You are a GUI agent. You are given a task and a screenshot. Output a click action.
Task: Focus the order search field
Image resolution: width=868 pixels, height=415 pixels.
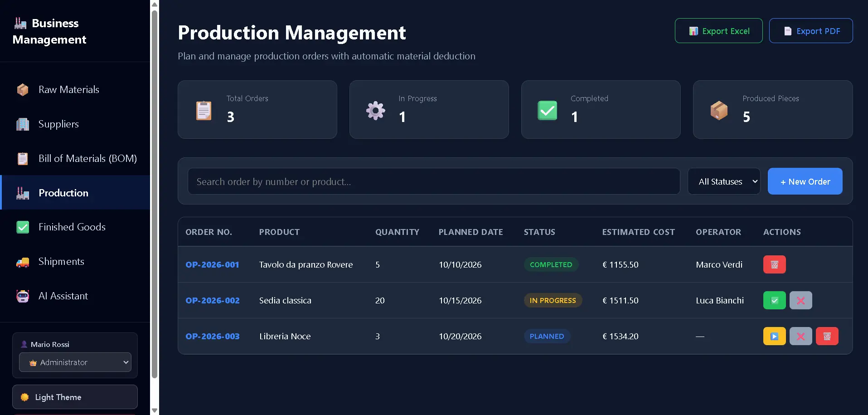[x=434, y=181]
